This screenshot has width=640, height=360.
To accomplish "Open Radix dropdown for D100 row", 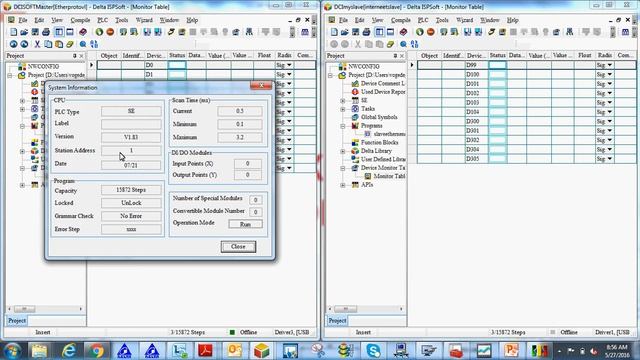I will click(x=609, y=74).
